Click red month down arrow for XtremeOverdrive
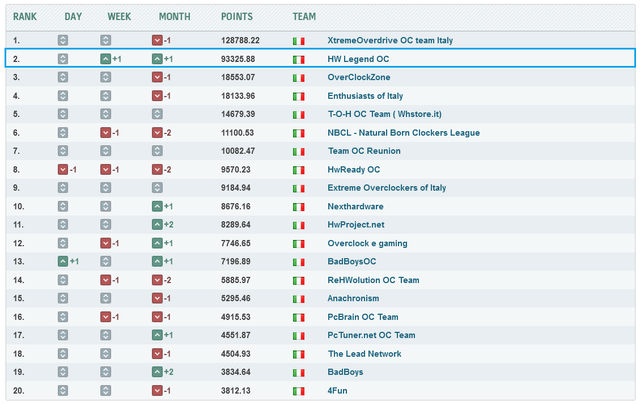Image resolution: width=640 pixels, height=404 pixels. 157,40
